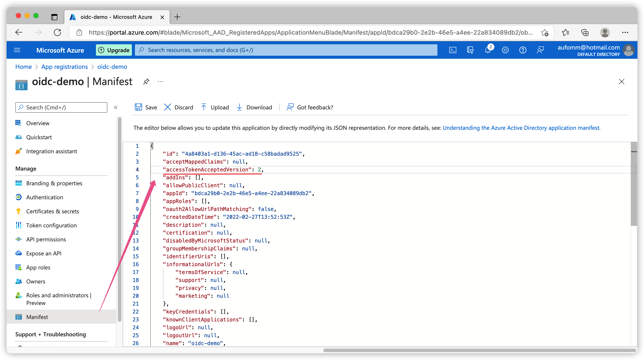Image resolution: width=644 pixels, height=360 pixels.
Task: Navigate to App registrations breadcrumb
Action: 64,67
